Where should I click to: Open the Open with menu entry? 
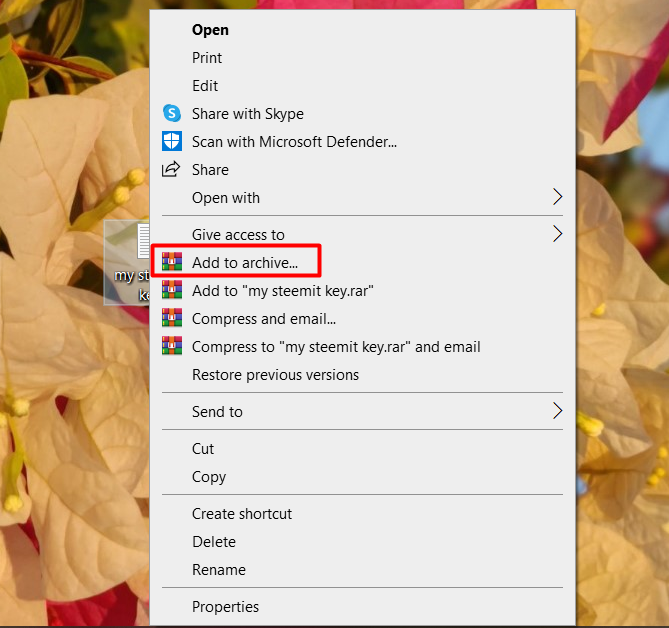click(362, 198)
